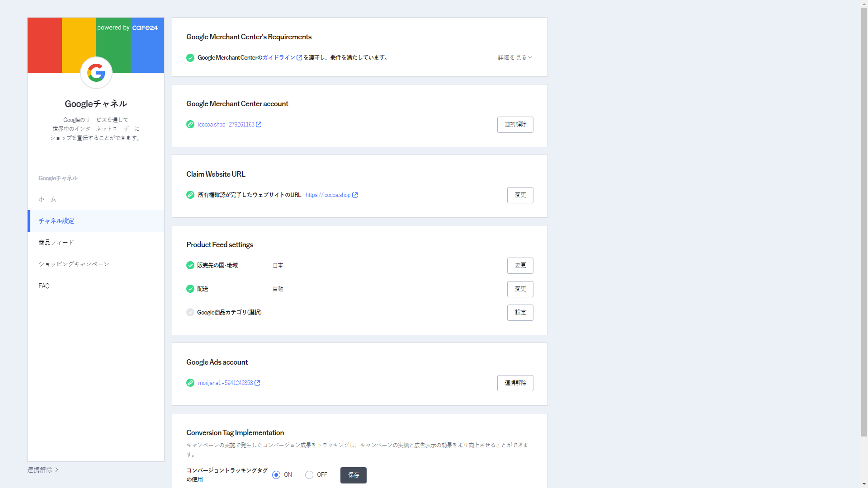Click green check icon beside 配送
Viewport: 868px width, 488px height.
click(x=190, y=289)
